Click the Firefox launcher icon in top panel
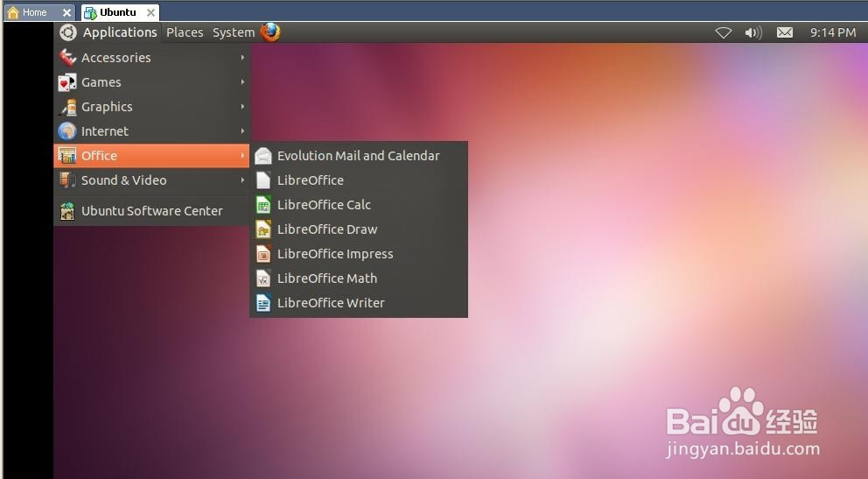This screenshot has width=868, height=479. click(x=270, y=32)
